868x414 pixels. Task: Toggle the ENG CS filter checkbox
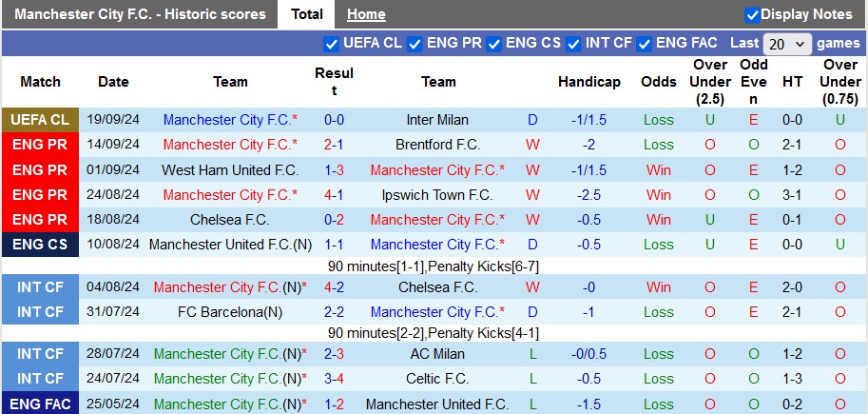tap(493, 44)
